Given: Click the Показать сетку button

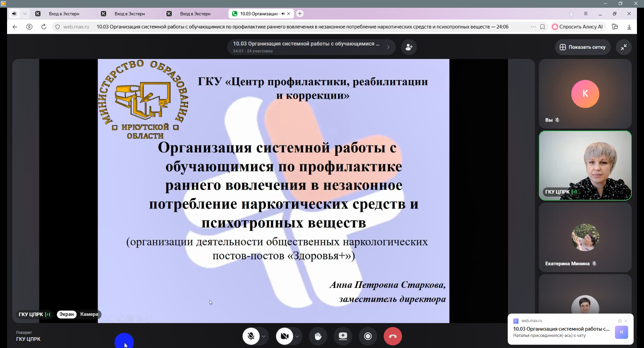Looking at the screenshot, I should (583, 47).
